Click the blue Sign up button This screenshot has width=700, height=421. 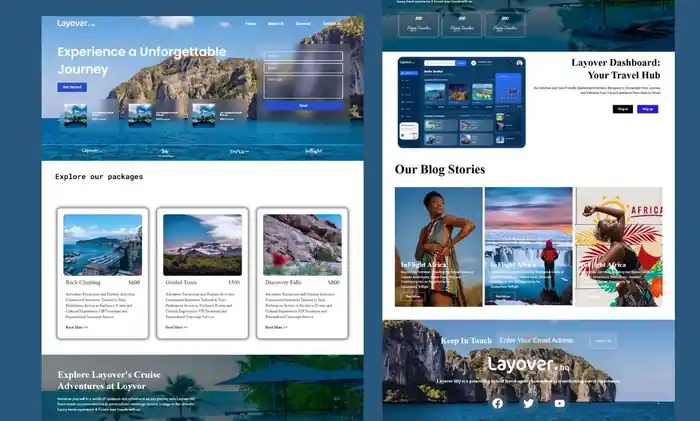click(x=647, y=109)
